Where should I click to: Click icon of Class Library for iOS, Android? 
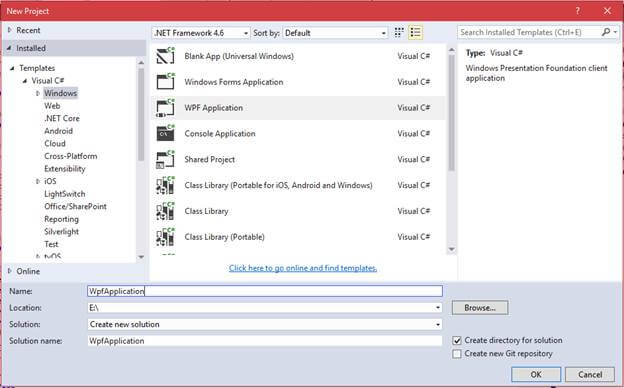pyautogui.click(x=165, y=185)
